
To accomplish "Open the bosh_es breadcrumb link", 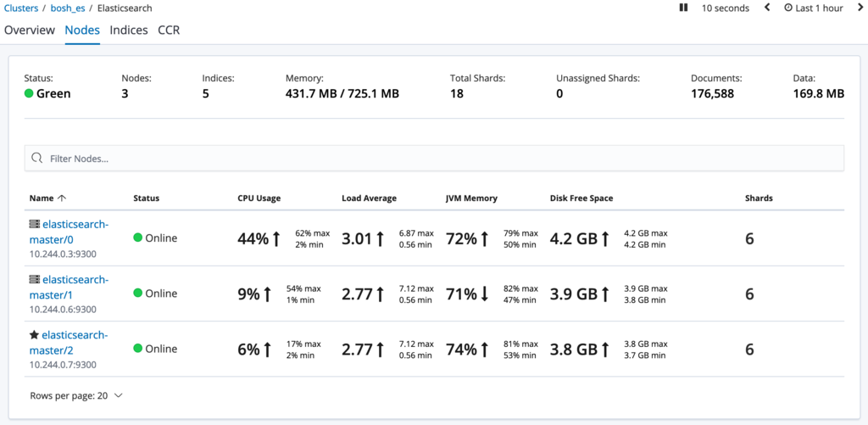I will pyautogui.click(x=69, y=8).
